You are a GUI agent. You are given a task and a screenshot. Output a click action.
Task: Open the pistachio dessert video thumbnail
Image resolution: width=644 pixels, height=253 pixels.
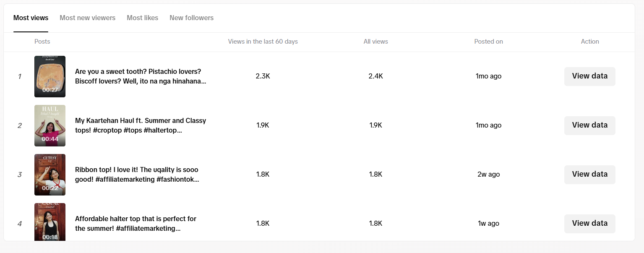(x=50, y=76)
